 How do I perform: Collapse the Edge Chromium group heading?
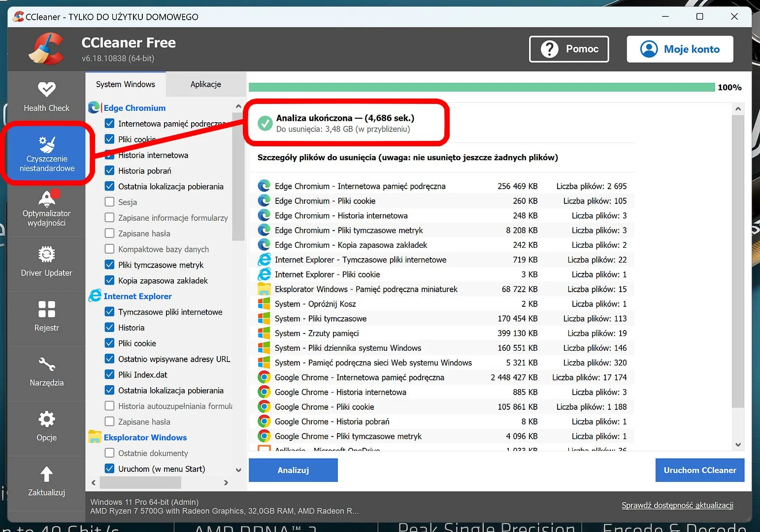(x=134, y=108)
